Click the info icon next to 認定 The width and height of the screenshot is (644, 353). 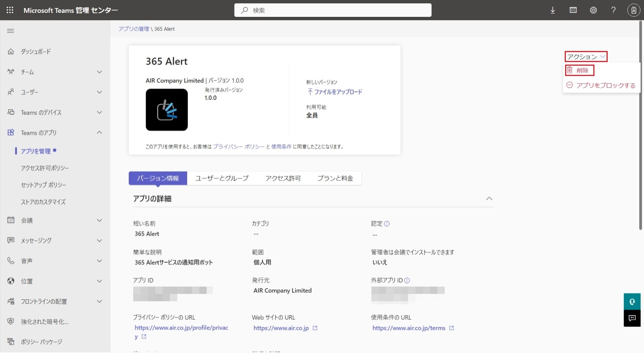tap(387, 224)
